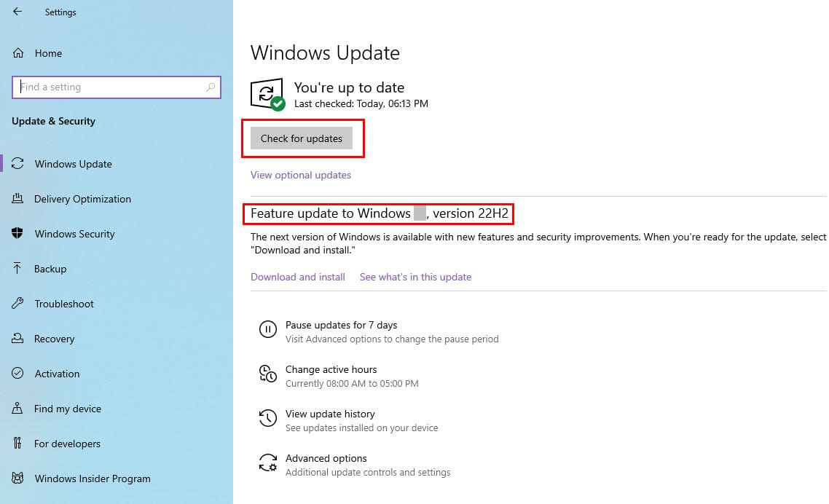Open Find my device settings
Image resolution: width=829 pixels, height=504 pixels.
coord(67,409)
